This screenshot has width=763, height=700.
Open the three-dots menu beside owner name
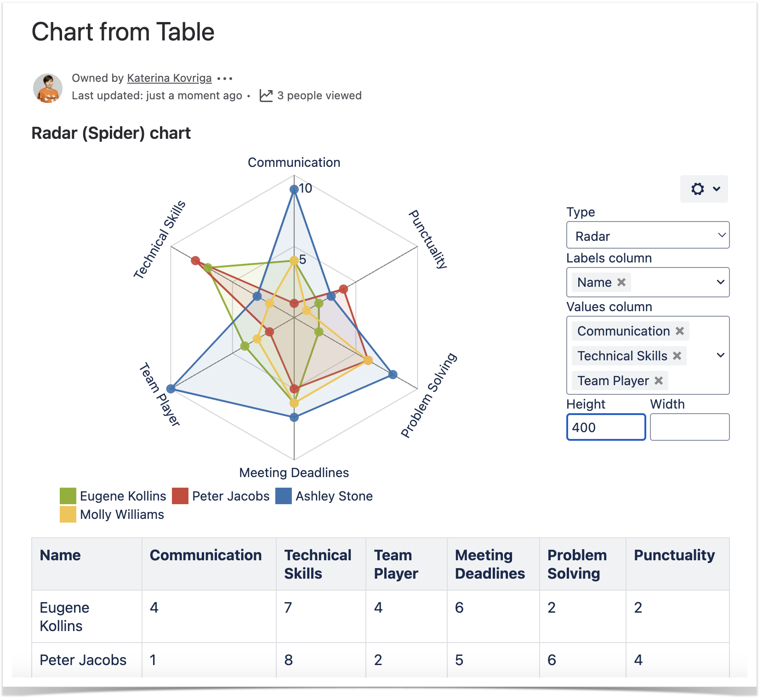click(x=225, y=79)
